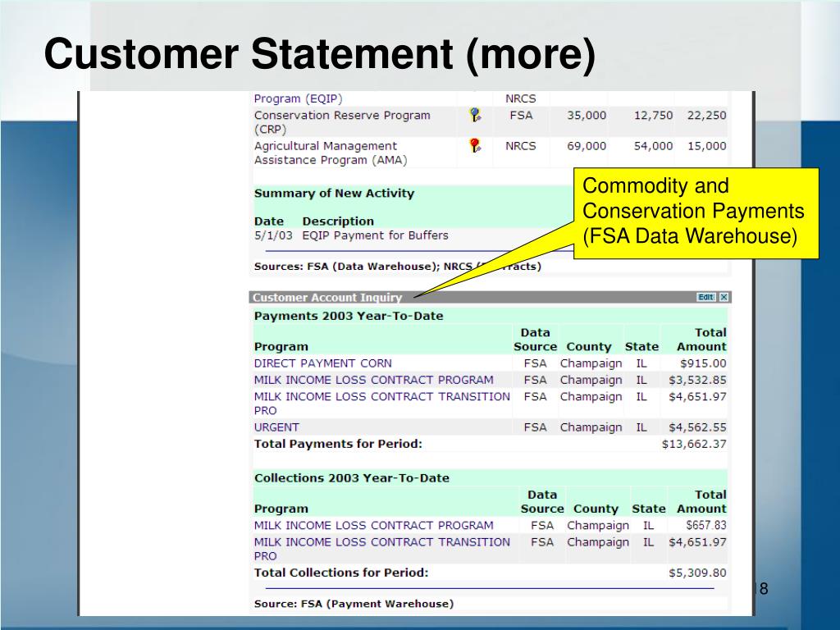
Task: Click FSA agency in the CRP row
Action: 521,115
